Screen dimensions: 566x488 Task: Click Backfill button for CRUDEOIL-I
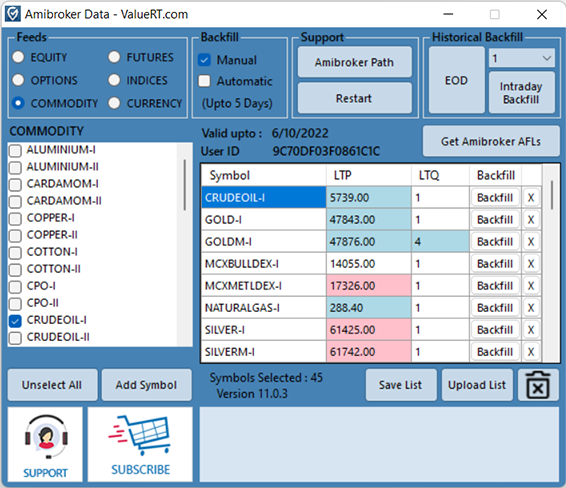(495, 197)
